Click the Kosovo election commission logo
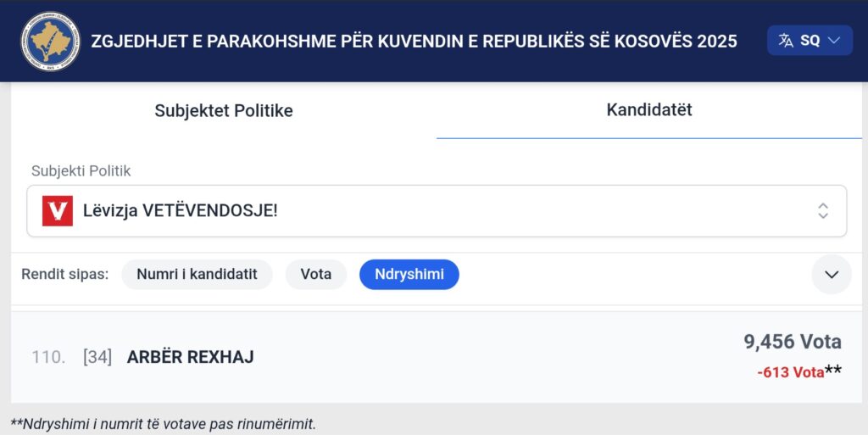The width and height of the screenshot is (868, 435). click(x=50, y=41)
